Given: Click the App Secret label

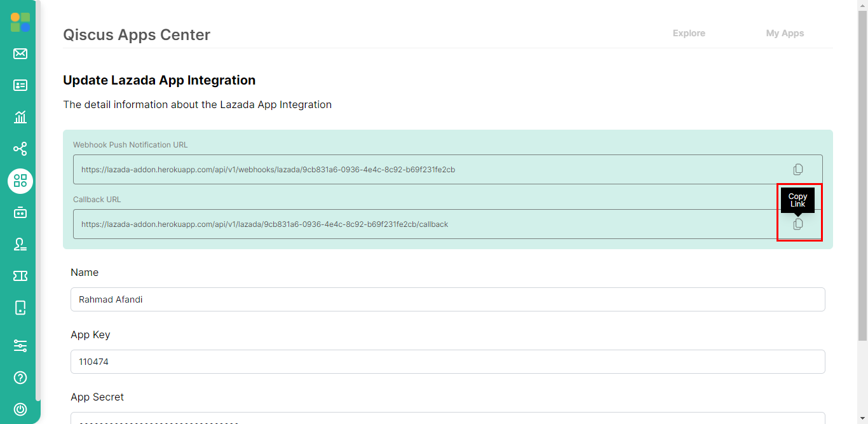Looking at the screenshot, I should click(97, 397).
